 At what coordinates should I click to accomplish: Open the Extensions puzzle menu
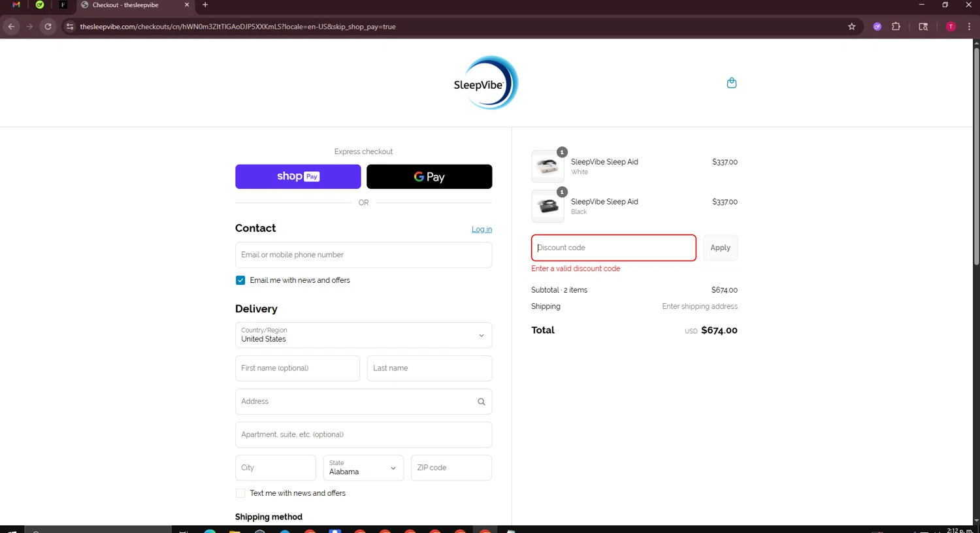896,27
